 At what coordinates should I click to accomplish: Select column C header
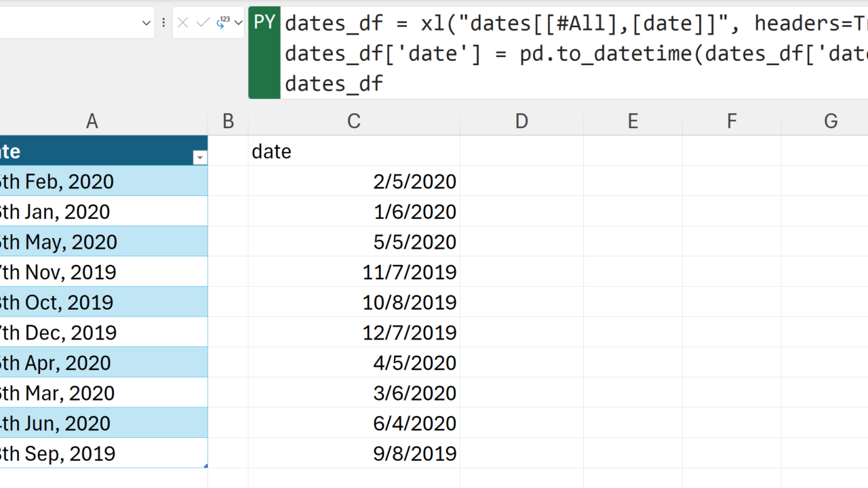point(354,121)
